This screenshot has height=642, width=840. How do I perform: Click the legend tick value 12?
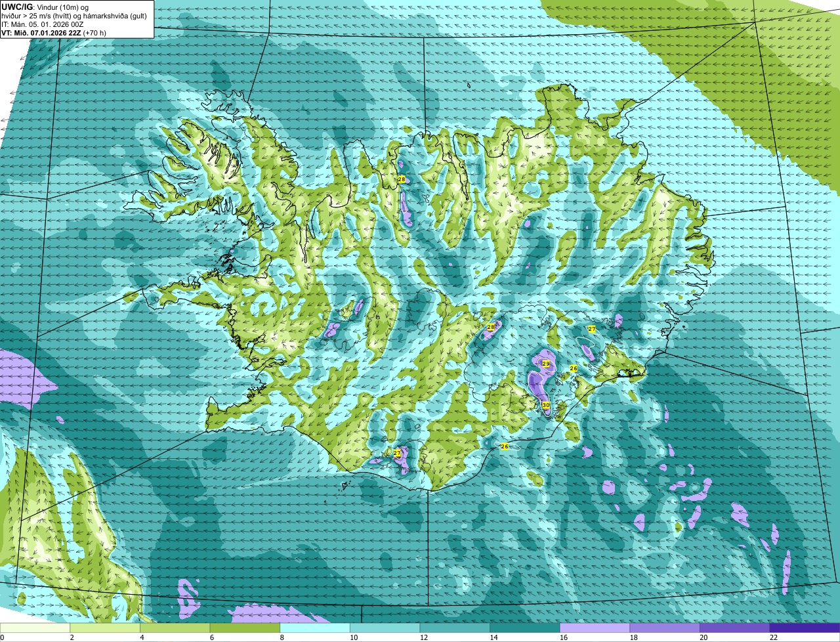(x=423, y=637)
